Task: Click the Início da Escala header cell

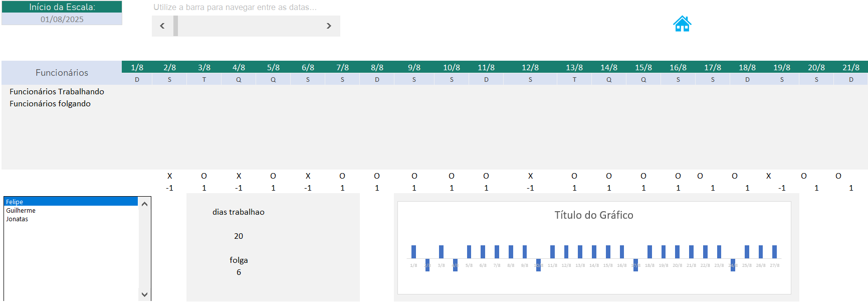Action: (62, 7)
